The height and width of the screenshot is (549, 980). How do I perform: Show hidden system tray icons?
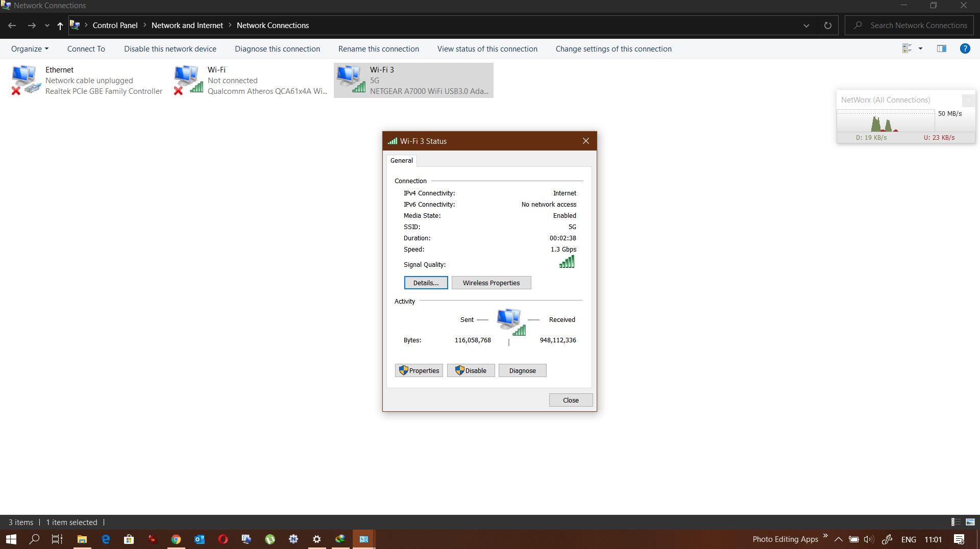[838, 539]
